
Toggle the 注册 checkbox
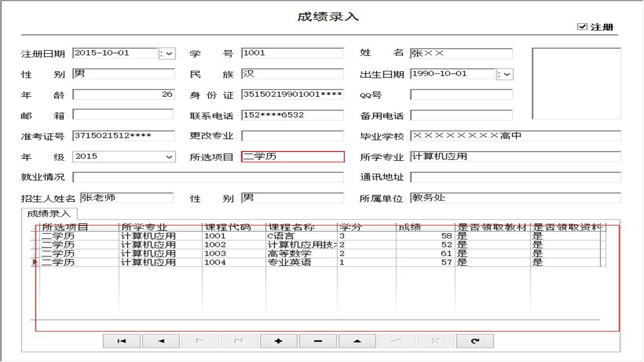pos(581,26)
